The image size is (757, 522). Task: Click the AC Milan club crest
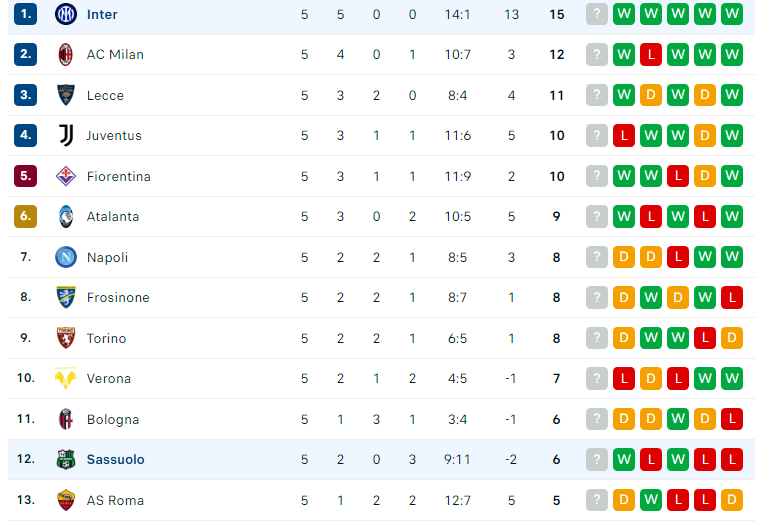tap(66, 55)
